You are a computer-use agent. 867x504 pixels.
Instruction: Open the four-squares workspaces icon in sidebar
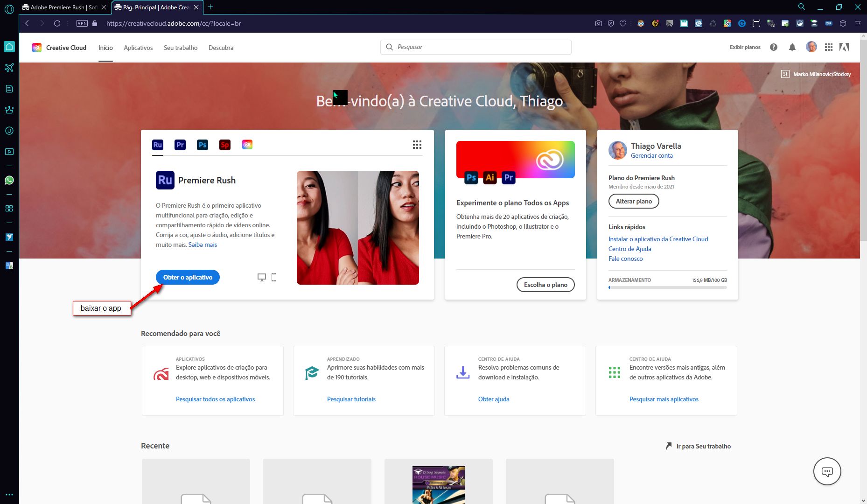click(9, 209)
